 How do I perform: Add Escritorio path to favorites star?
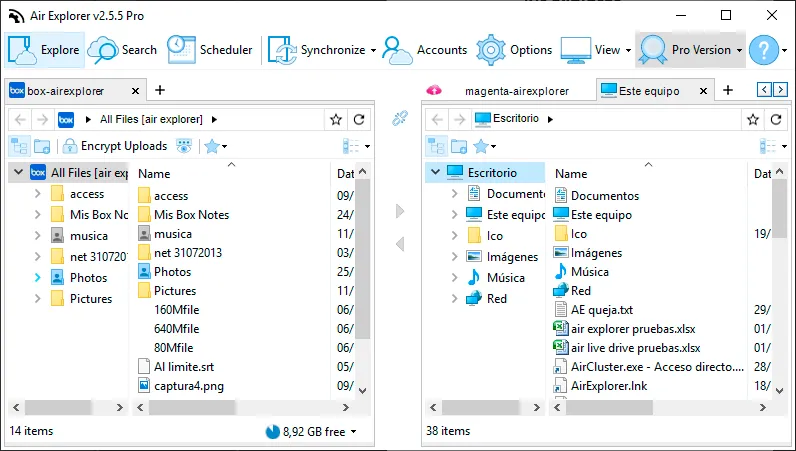753,119
